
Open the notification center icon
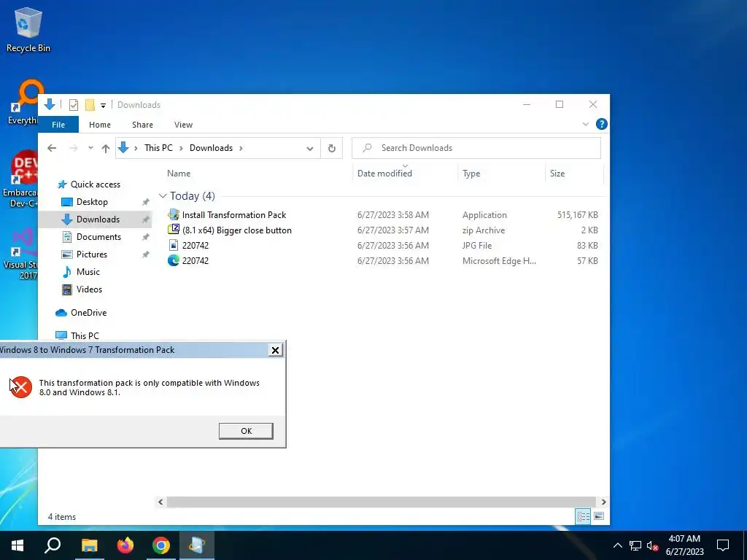723,545
